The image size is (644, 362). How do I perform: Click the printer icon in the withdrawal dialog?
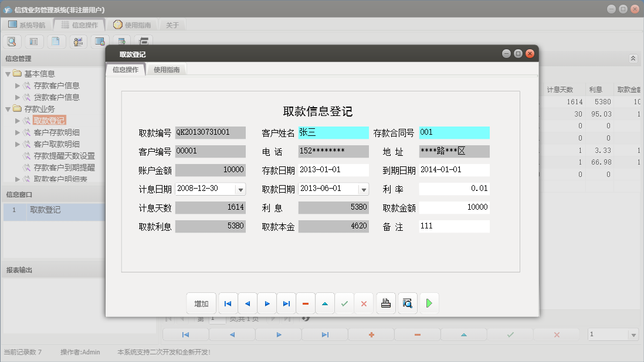(x=385, y=303)
